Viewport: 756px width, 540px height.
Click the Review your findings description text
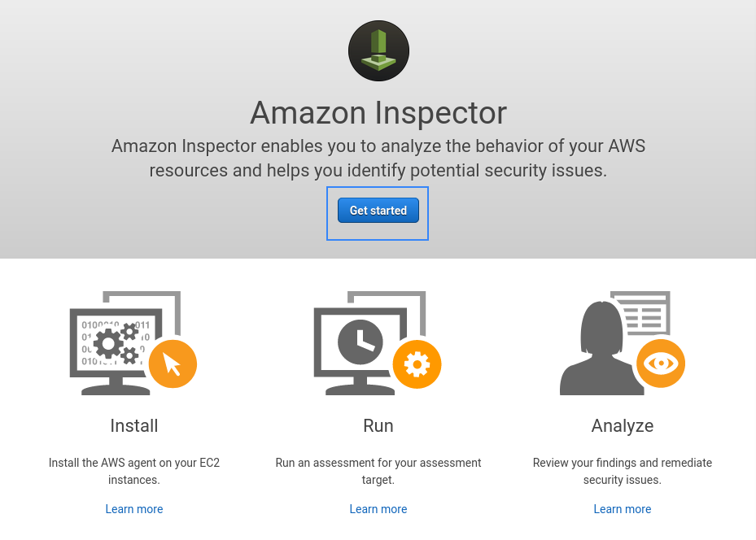pos(622,471)
